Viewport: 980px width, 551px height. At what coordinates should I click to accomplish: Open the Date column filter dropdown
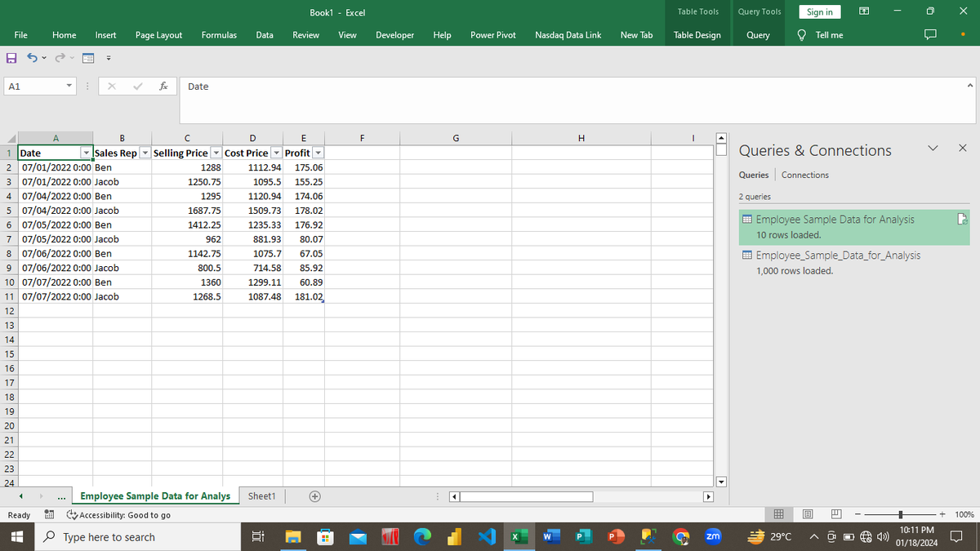coord(87,153)
